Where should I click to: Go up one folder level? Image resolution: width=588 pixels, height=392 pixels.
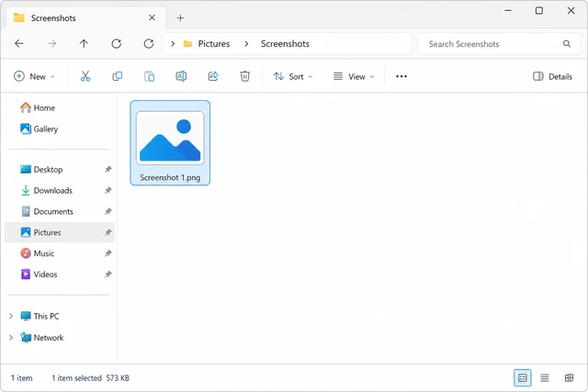tap(84, 44)
